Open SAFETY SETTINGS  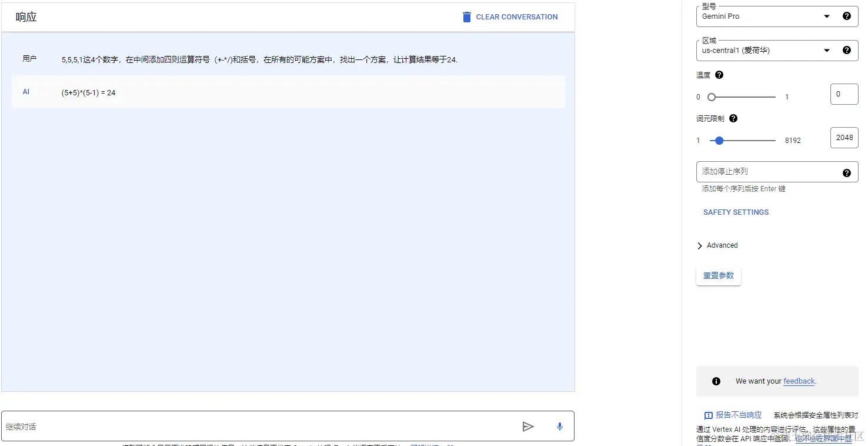tap(736, 212)
